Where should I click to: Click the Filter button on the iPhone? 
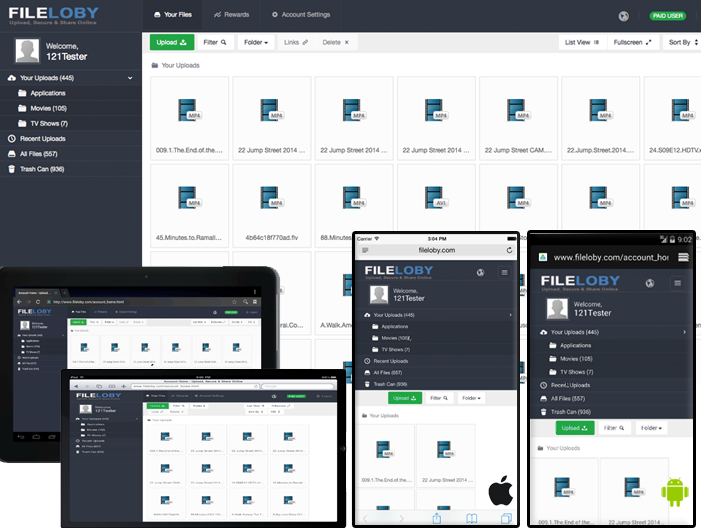[x=439, y=398]
